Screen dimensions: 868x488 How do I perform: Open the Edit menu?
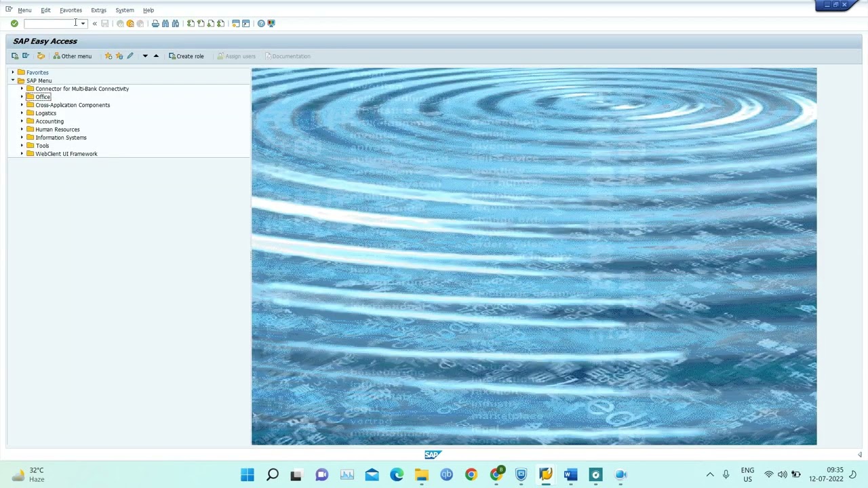tap(45, 10)
